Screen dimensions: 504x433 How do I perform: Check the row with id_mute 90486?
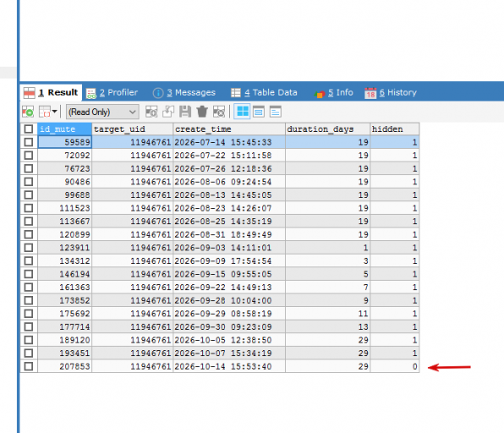[29, 182]
